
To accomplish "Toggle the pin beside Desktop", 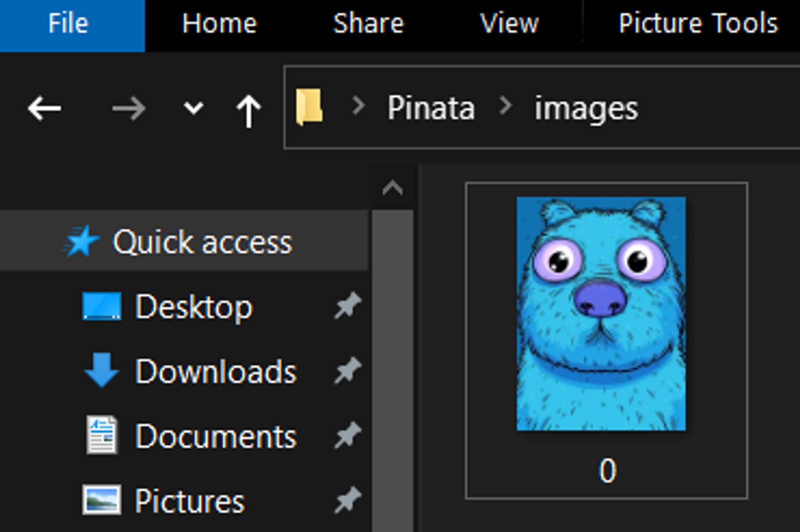I will click(x=347, y=306).
